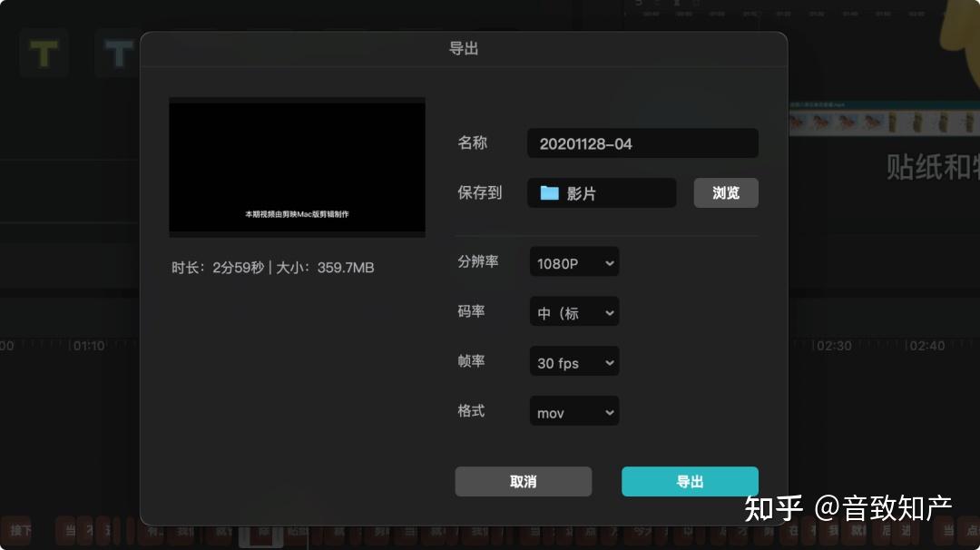Click the name field showing 20201128-04
Image resolution: width=980 pixels, height=550 pixels.
[642, 142]
